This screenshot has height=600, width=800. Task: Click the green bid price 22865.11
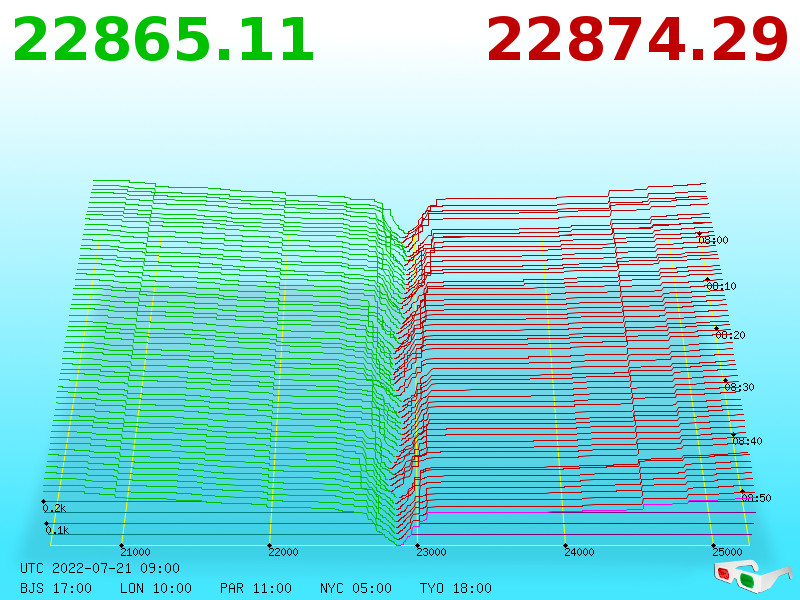point(163,40)
